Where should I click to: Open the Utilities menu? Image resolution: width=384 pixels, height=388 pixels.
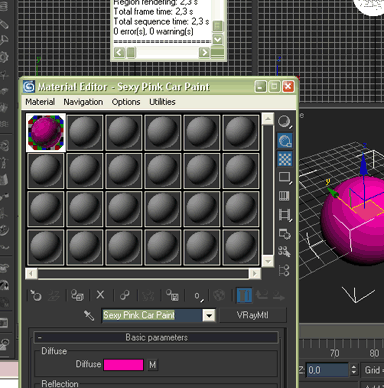[162, 102]
